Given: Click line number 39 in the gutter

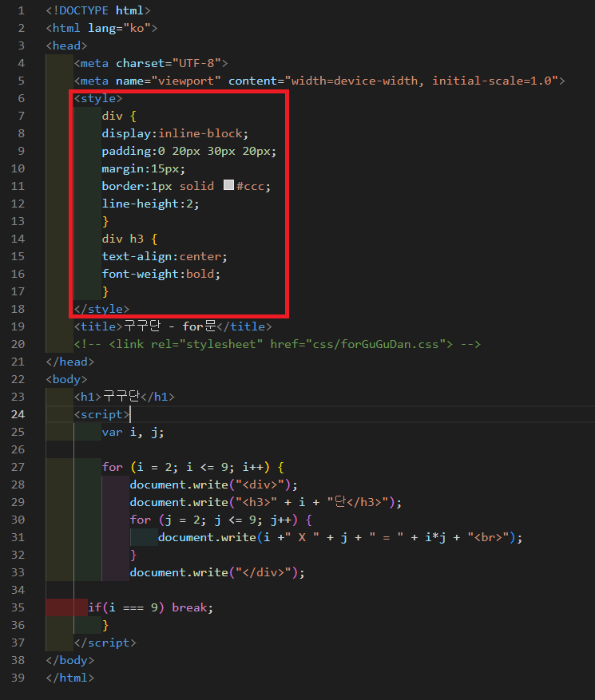Looking at the screenshot, I should click(x=18, y=678).
